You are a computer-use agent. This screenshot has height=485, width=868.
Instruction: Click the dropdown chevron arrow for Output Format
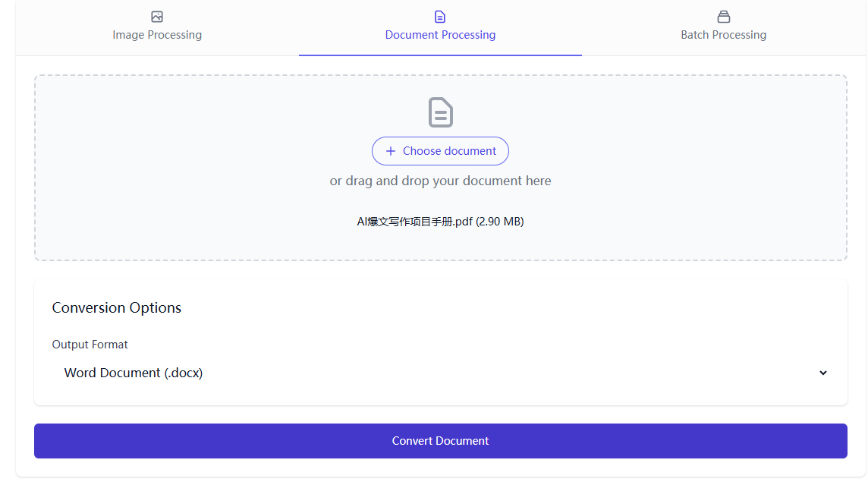[x=823, y=373]
